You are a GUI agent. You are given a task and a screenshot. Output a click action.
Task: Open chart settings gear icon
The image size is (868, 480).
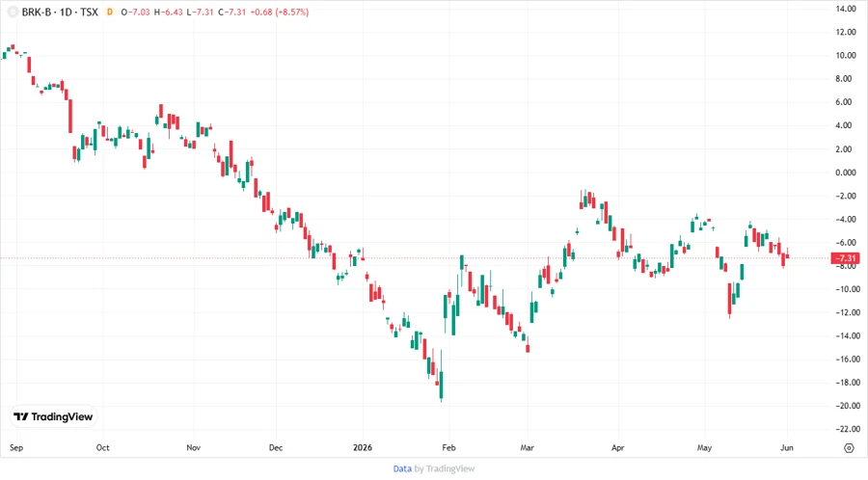[849, 448]
